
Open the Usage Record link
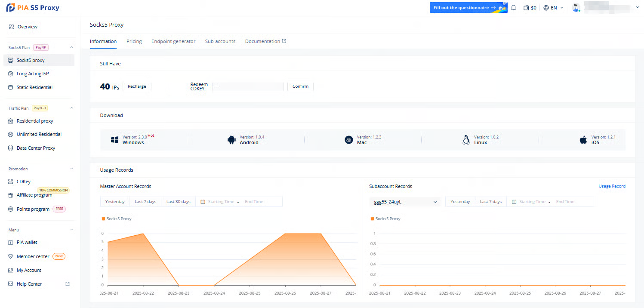(612, 186)
